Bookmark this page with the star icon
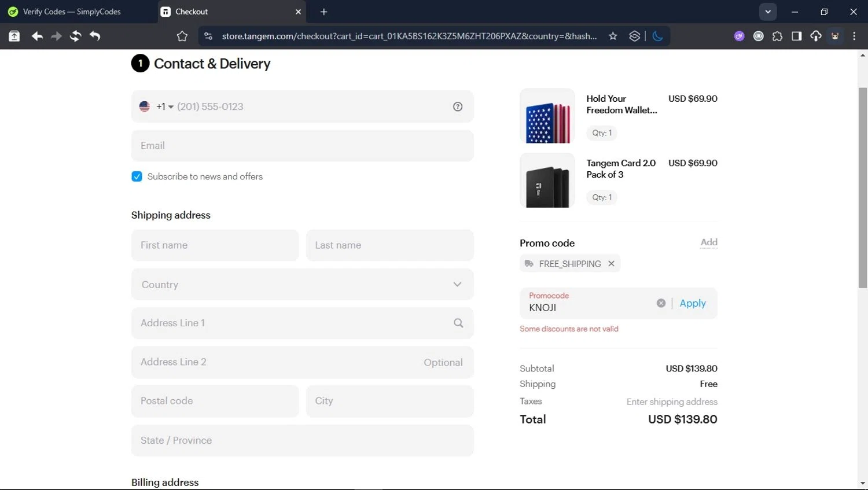The width and height of the screenshot is (868, 490). [x=613, y=36]
